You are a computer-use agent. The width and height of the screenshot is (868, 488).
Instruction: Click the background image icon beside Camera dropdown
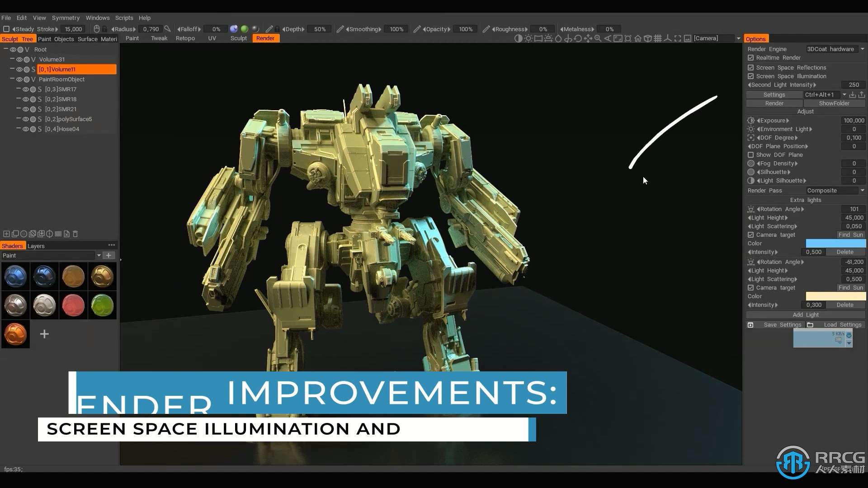coord(688,39)
